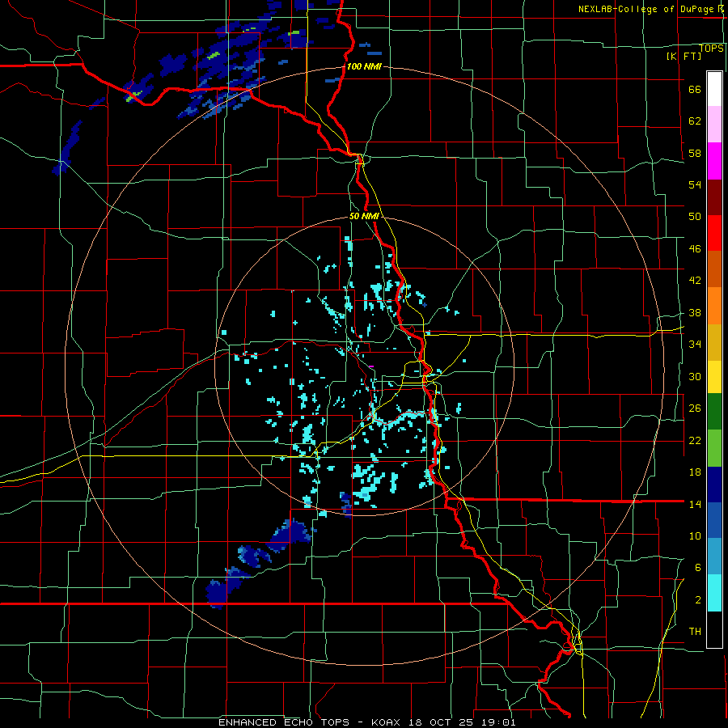The height and width of the screenshot is (728, 728).
Task: Click the 50 legend value
Action: (x=695, y=217)
